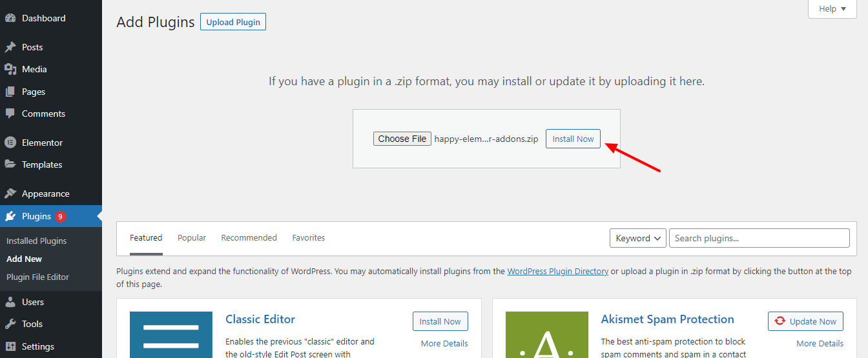Open Templates folder icon

10,164
